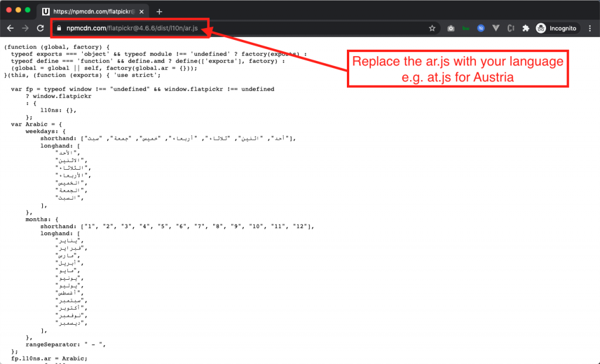Click the months shorthand line with numbers 1 to 12
The height and width of the screenshot is (364, 600).
click(x=177, y=226)
